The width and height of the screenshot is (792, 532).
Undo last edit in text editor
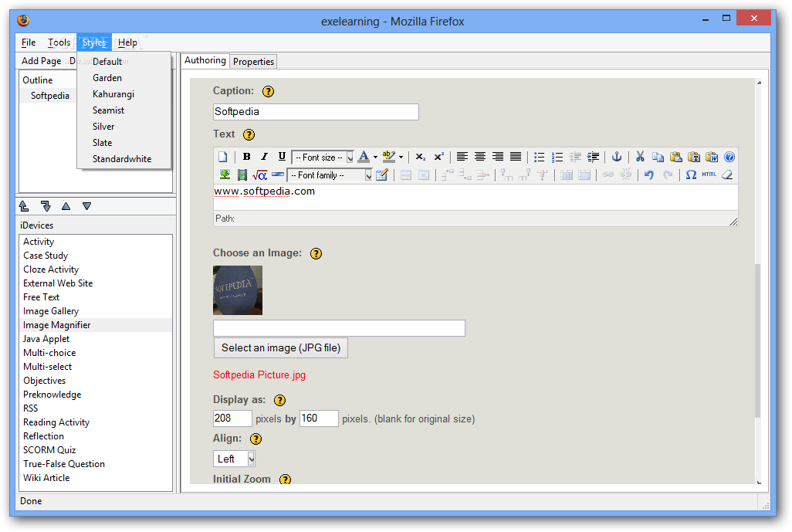pos(649,175)
